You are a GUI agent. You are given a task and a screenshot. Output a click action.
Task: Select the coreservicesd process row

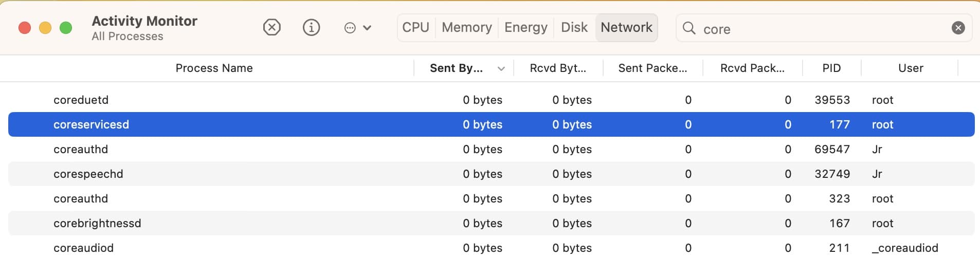pyautogui.click(x=492, y=124)
